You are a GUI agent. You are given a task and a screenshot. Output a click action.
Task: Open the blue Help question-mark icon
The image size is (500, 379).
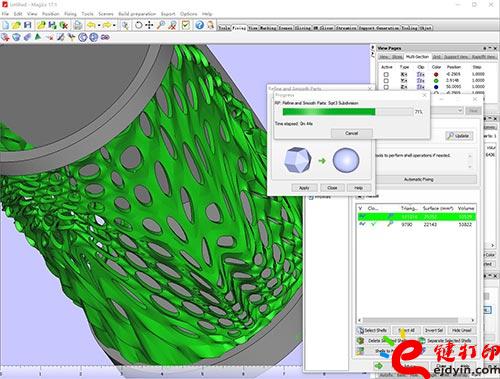click(x=199, y=25)
